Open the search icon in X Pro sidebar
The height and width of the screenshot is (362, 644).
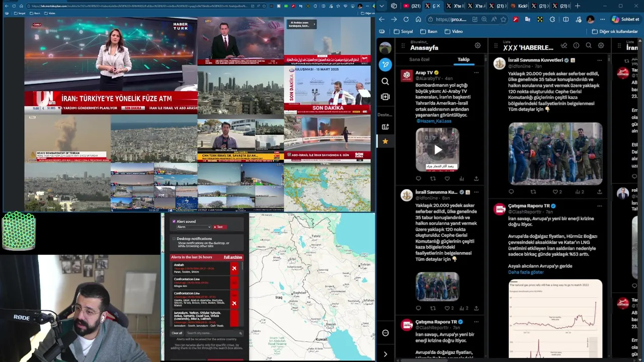click(x=385, y=81)
